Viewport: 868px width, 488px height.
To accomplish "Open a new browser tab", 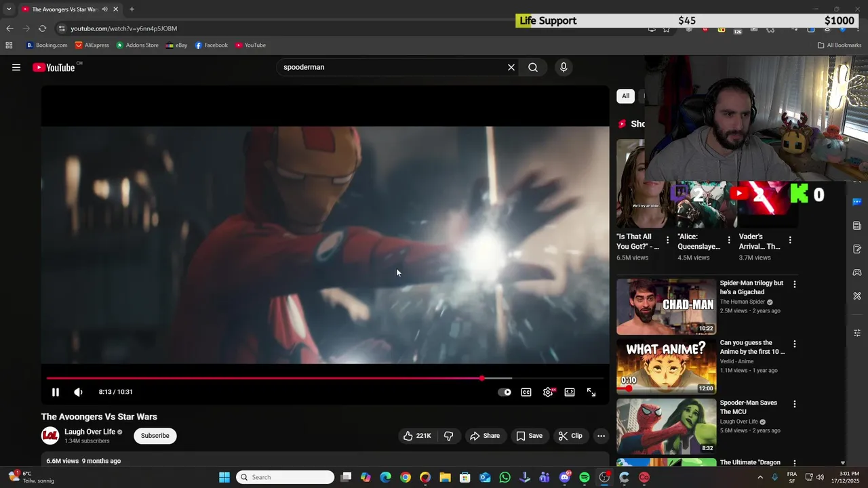I will tap(132, 9).
